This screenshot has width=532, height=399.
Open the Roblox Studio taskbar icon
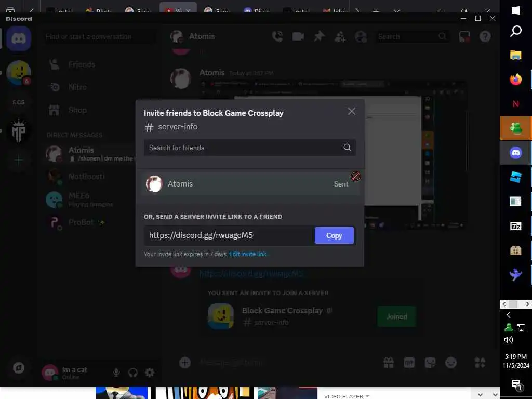coord(516,177)
